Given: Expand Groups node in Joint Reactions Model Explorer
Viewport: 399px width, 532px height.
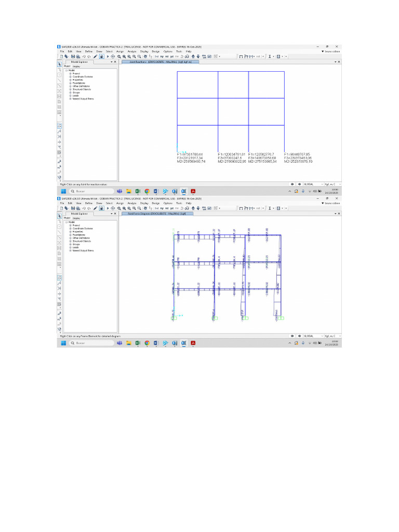Looking at the screenshot, I should click(70, 92).
